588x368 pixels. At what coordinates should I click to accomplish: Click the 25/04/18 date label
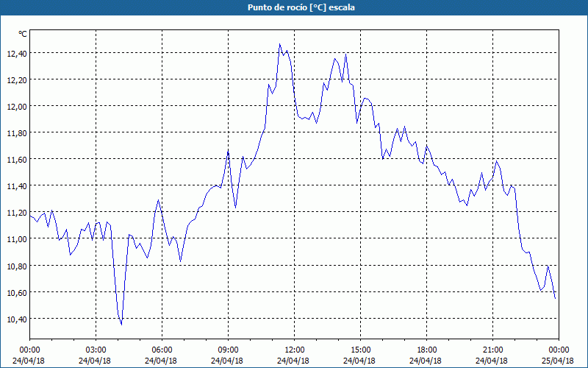click(558, 361)
